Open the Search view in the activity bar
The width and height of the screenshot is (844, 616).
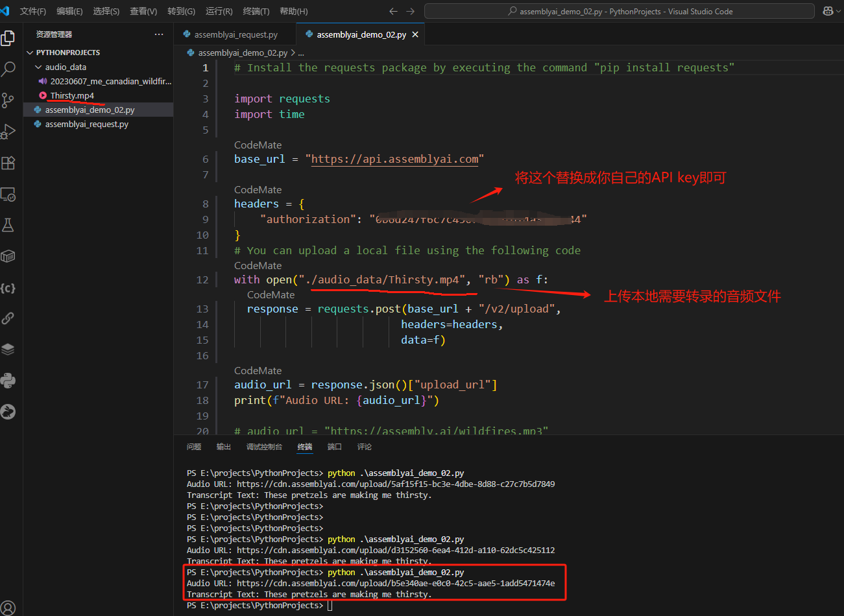tap(8, 69)
